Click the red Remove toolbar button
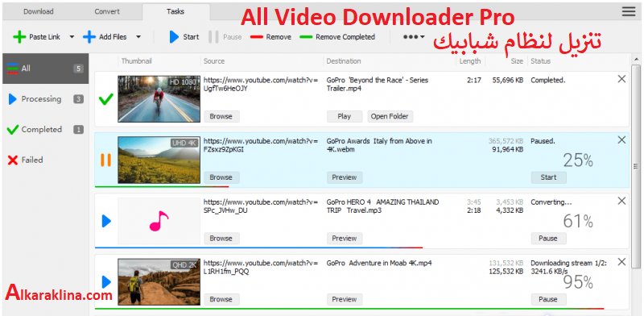Viewport: 644px width, 316px height. tap(270, 37)
